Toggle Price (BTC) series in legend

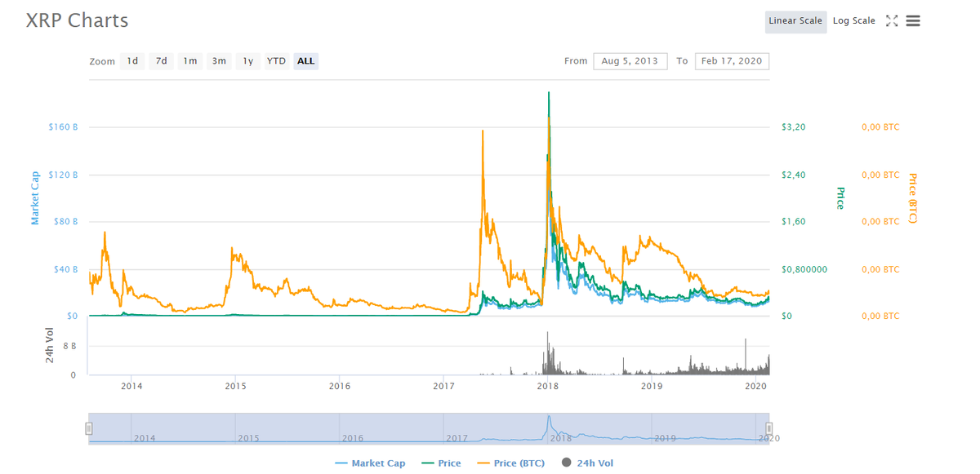[x=511, y=463]
